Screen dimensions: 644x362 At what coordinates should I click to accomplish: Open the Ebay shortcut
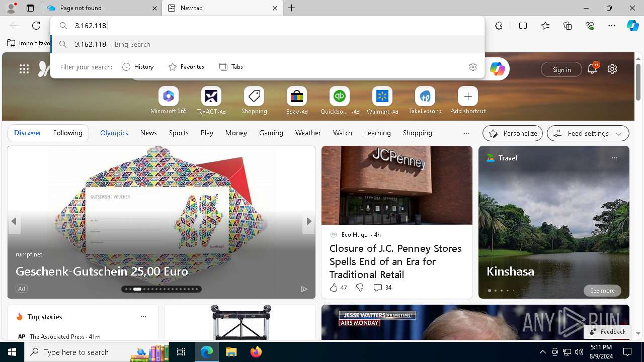[x=297, y=101]
